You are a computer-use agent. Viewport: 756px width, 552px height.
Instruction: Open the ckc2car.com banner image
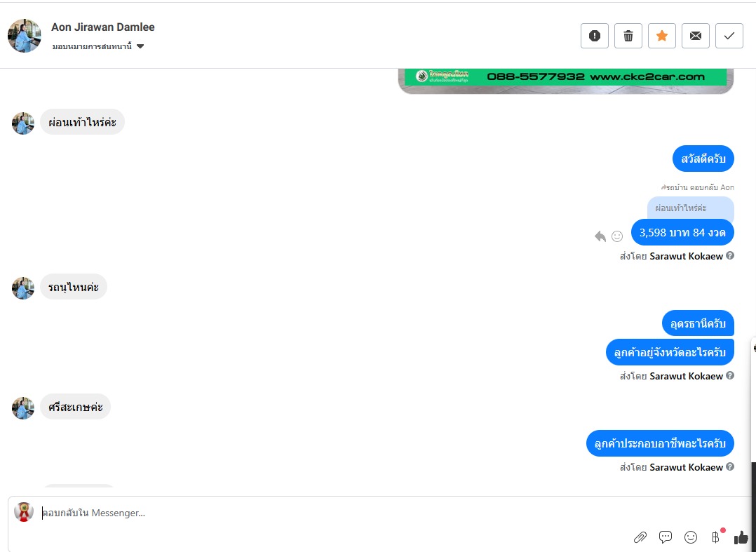pos(565,81)
